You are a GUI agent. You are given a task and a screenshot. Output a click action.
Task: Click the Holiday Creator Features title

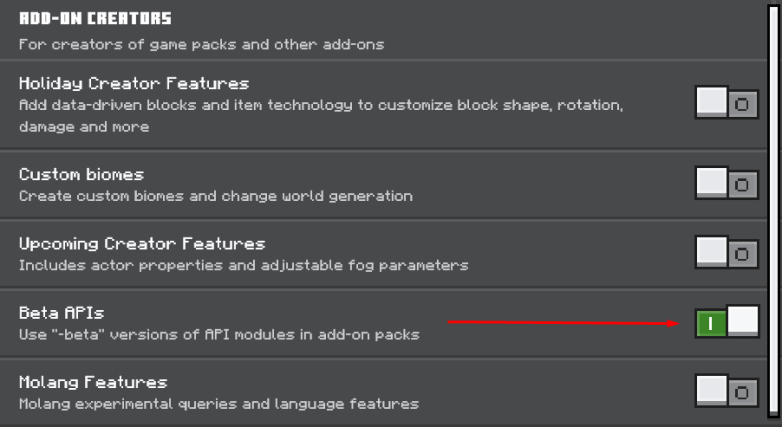[134, 83]
